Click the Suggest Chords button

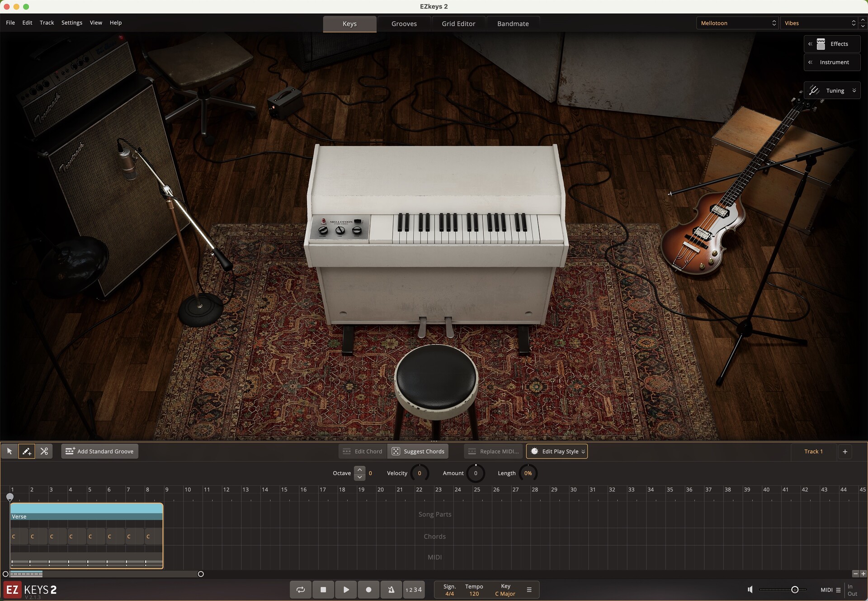pos(418,451)
